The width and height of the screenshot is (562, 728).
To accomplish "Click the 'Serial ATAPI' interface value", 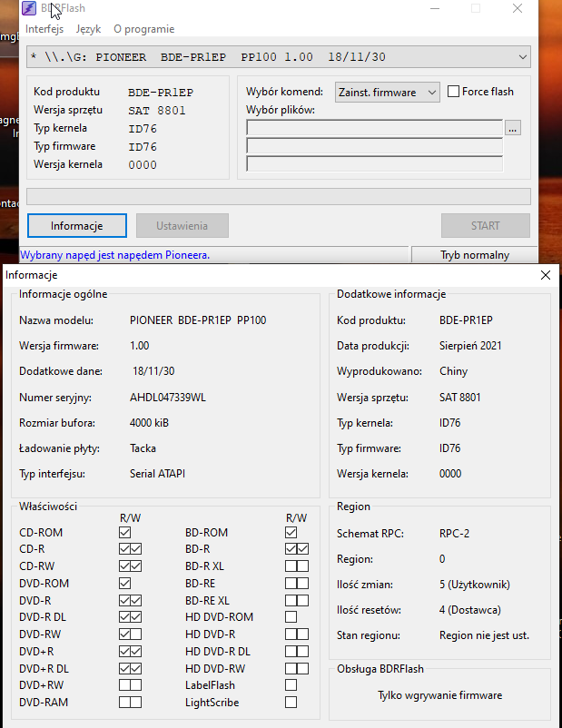I will (x=157, y=474).
